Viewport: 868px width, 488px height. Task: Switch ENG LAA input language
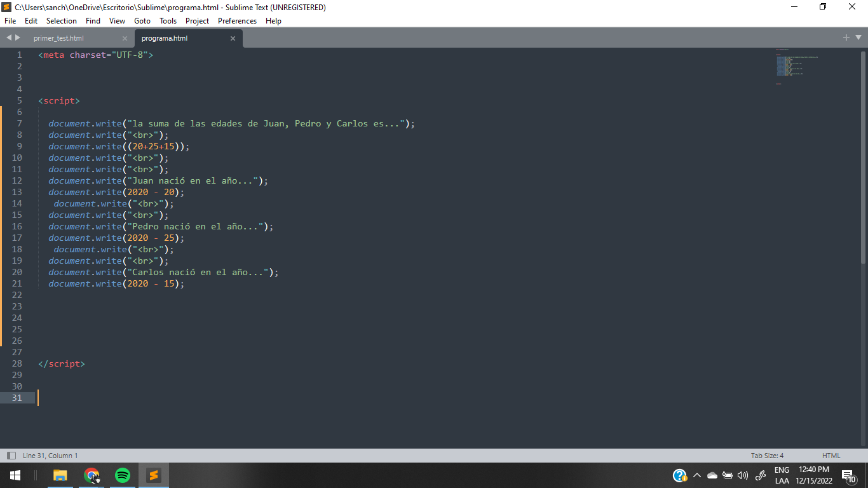point(782,475)
